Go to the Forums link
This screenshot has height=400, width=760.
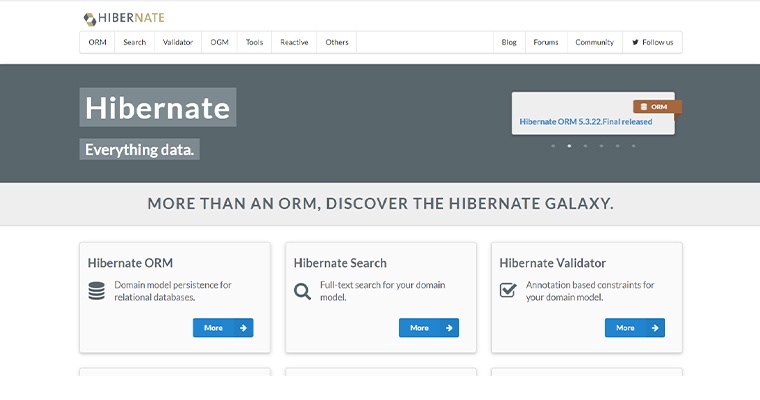coord(546,42)
